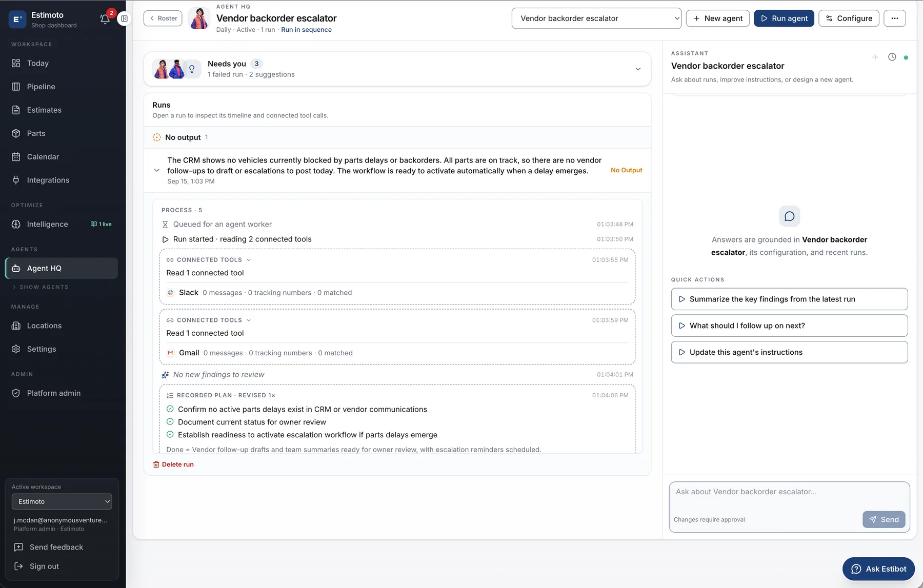Click the Gmail tool icon
The width and height of the screenshot is (923, 588).
click(171, 353)
